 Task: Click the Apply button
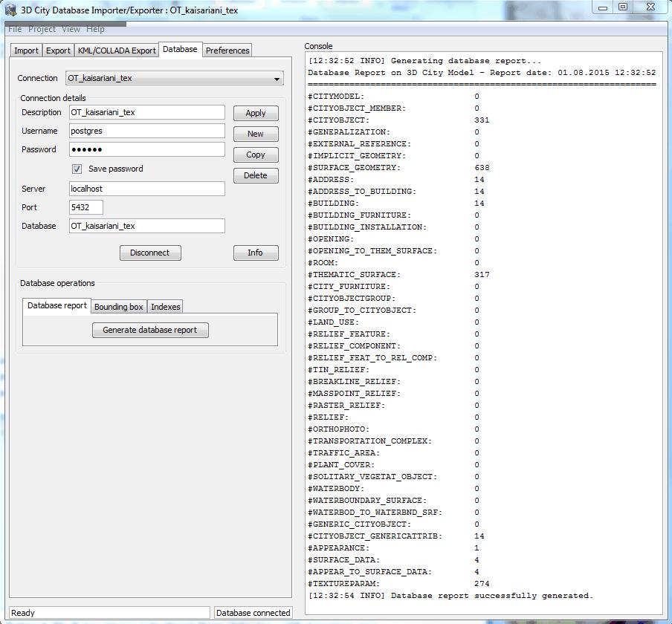tap(256, 113)
